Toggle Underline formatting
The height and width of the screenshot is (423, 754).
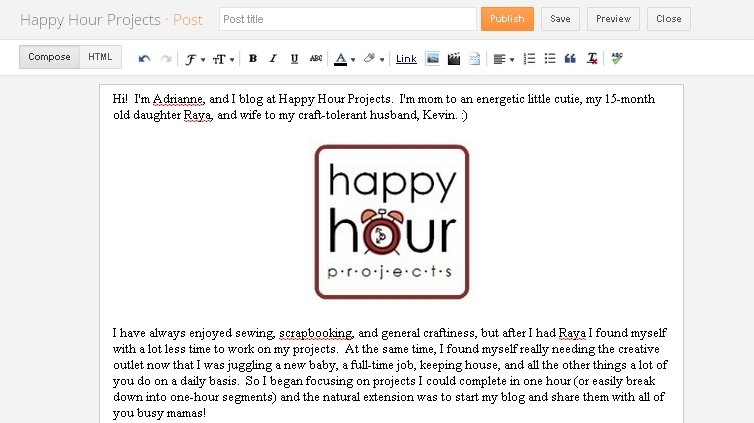click(294, 59)
